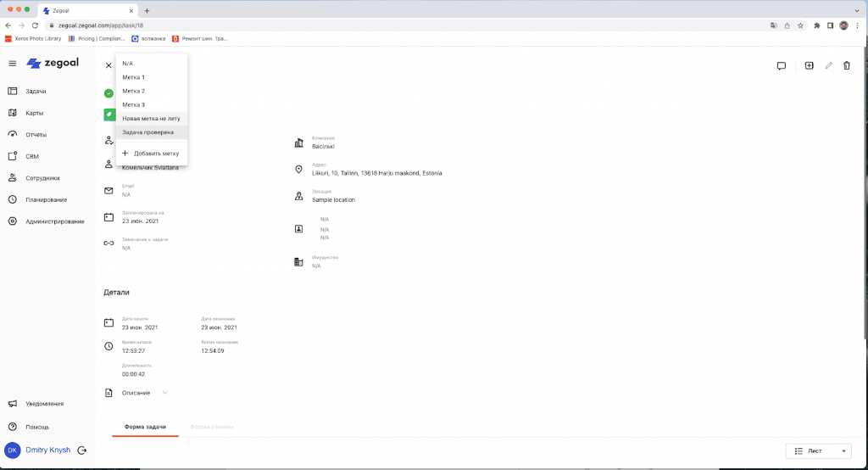Click the add-copy task icon
Viewport: 868px width, 470px height.
[809, 65]
